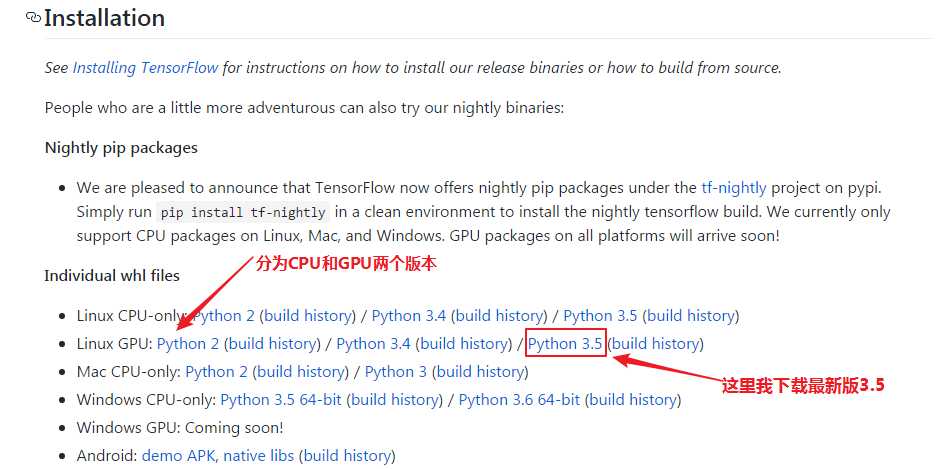View build history for Linux CPU-only Python 3.5
The image size is (937, 469).
pos(690,315)
